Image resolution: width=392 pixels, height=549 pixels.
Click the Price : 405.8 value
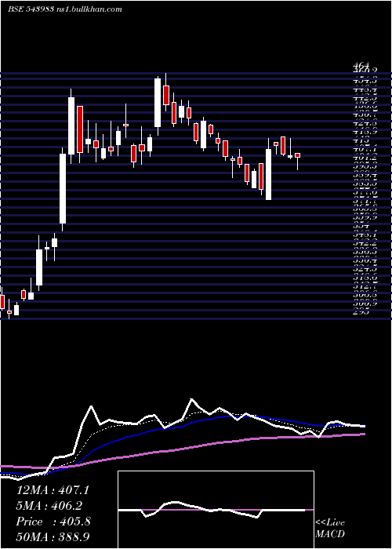(x=53, y=522)
